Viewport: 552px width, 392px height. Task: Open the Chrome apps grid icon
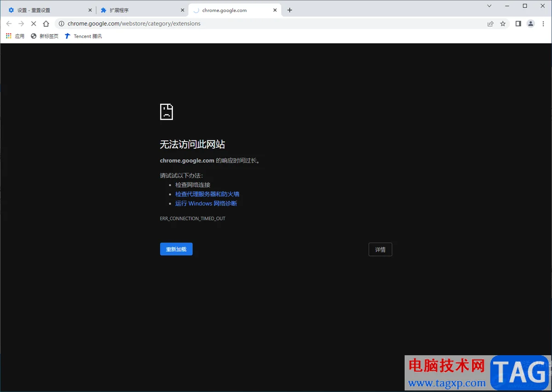tap(8, 36)
